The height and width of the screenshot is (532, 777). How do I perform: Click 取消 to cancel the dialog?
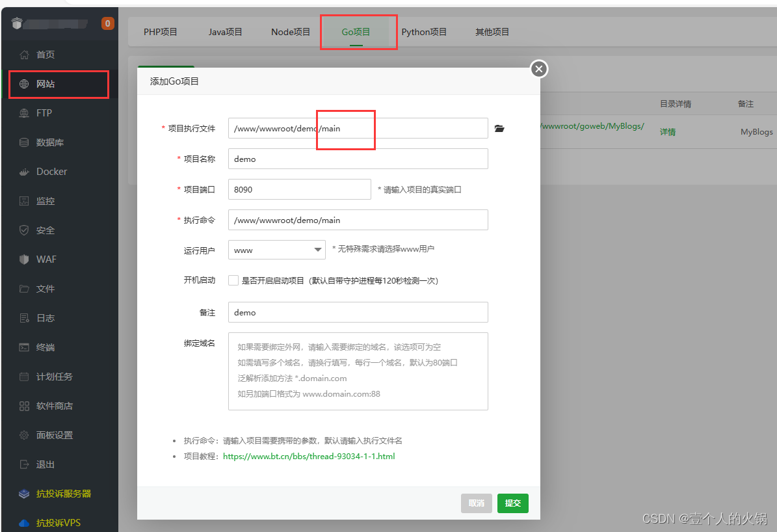(x=476, y=503)
